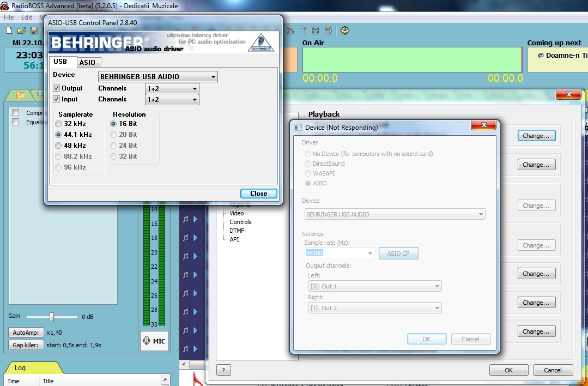Image resolution: width=588 pixels, height=386 pixels.
Task: Open the Device dropdown in ASIO-USB Control Panel
Action: click(x=158, y=76)
